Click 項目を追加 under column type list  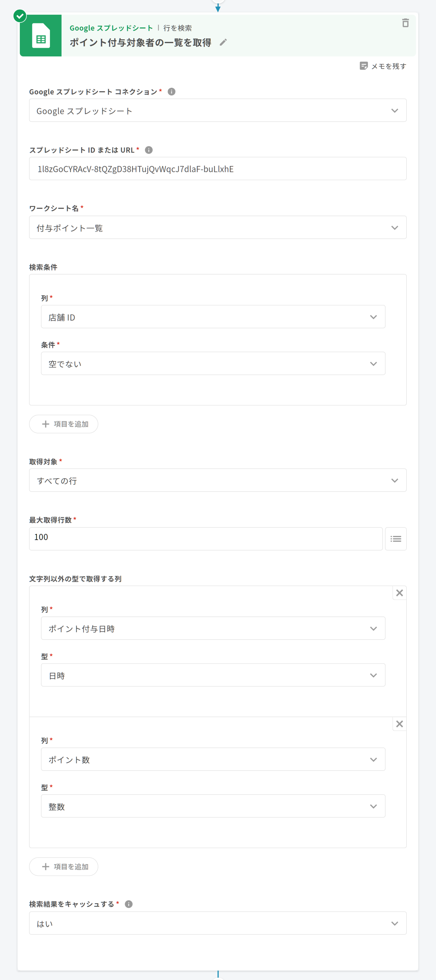tap(64, 866)
